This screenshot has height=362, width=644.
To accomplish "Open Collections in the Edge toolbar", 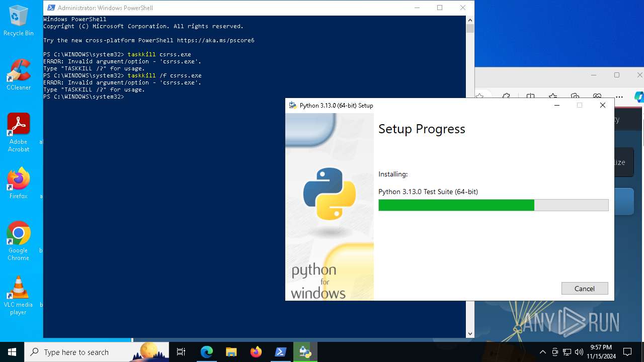I will [x=575, y=97].
